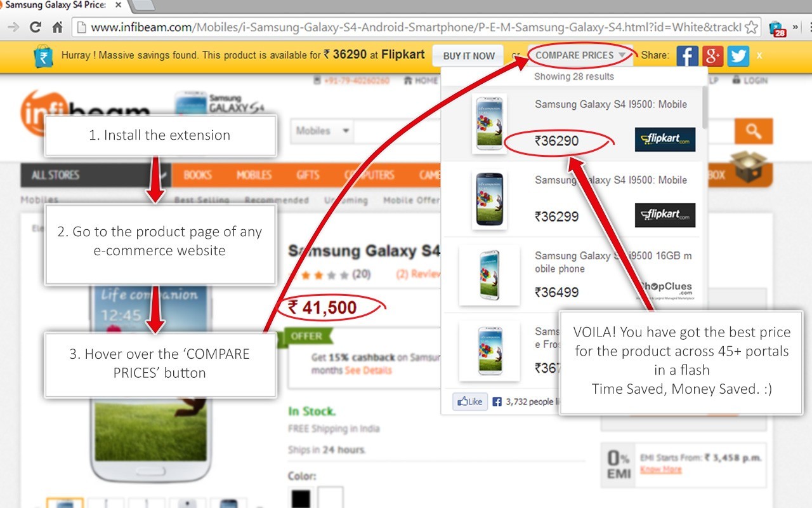Viewport: 812px width, 508px height.
Task: Dismiss the yellow savings bar
Action: pyautogui.click(x=759, y=56)
